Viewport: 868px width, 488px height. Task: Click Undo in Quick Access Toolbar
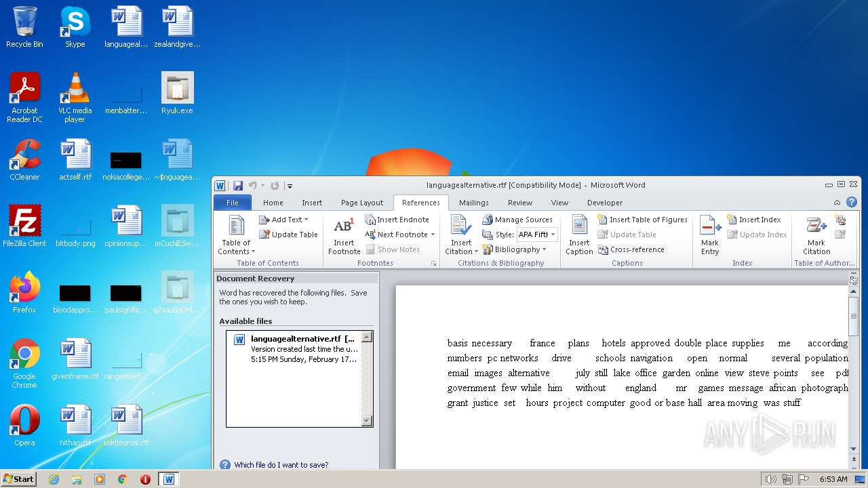tap(252, 186)
